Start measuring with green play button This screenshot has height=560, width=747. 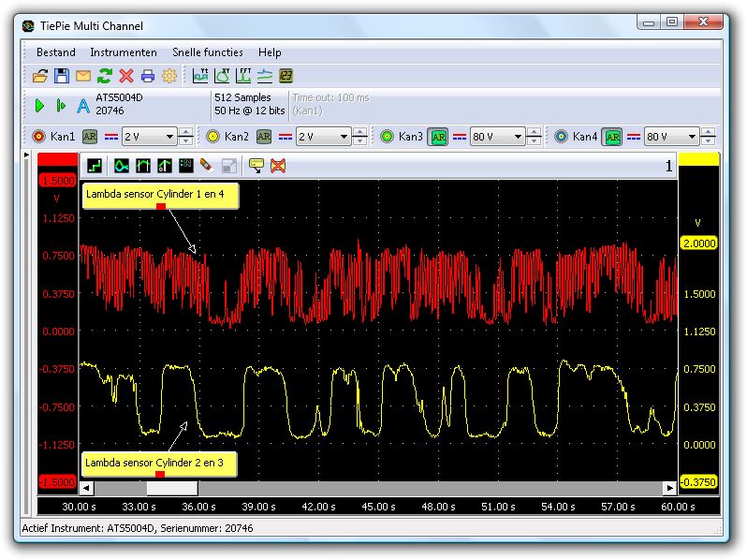[39, 106]
